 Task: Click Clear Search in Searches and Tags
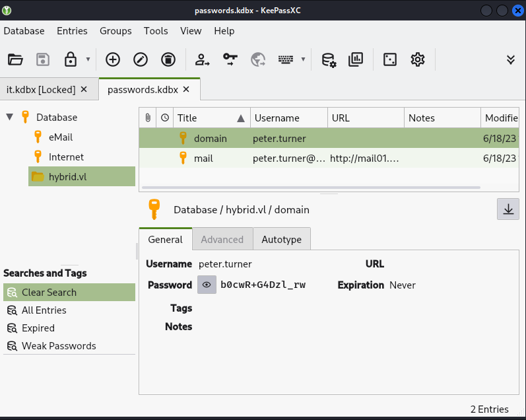click(69, 292)
